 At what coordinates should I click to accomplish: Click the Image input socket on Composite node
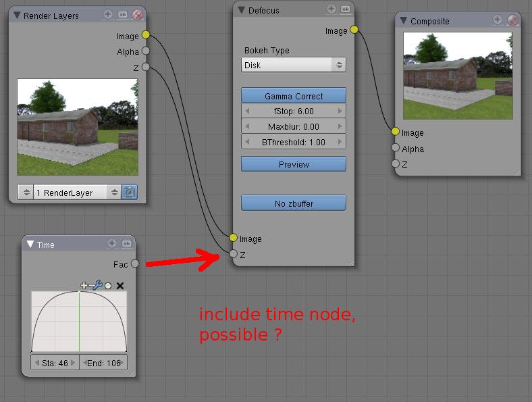coord(395,131)
